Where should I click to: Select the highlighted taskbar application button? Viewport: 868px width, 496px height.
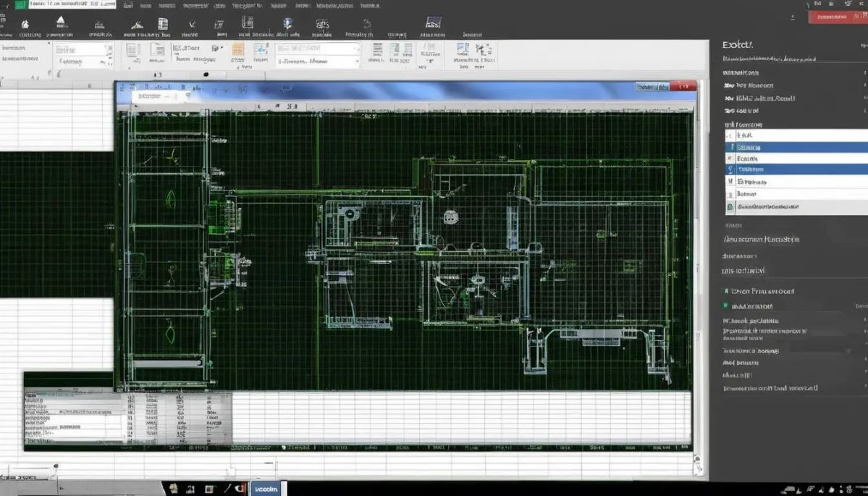267,489
